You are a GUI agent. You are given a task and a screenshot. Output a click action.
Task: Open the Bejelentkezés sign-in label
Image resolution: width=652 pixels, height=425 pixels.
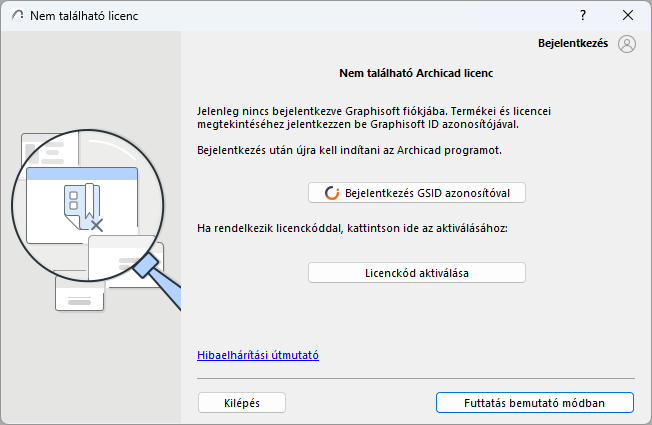pos(573,43)
